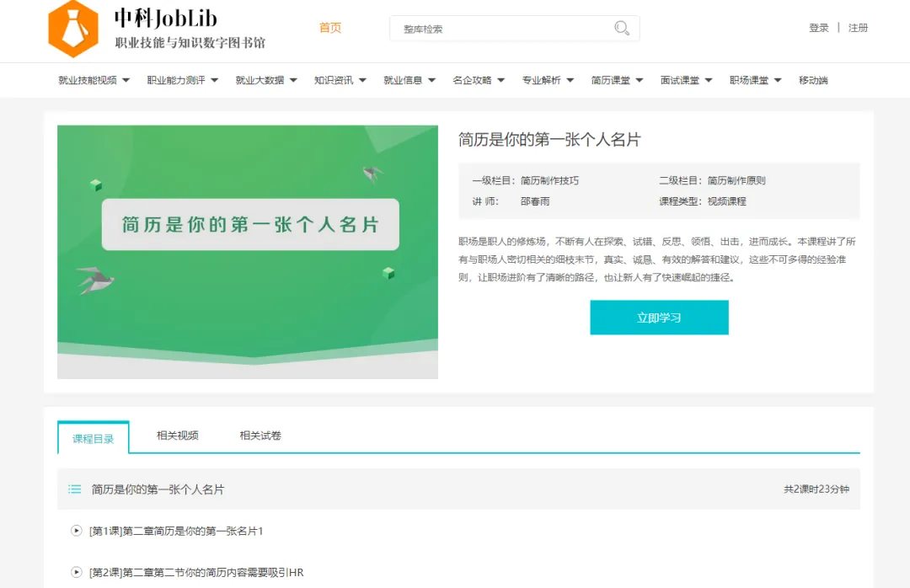
Task: Expand the 职业能力测评 menu
Action: coord(182,81)
